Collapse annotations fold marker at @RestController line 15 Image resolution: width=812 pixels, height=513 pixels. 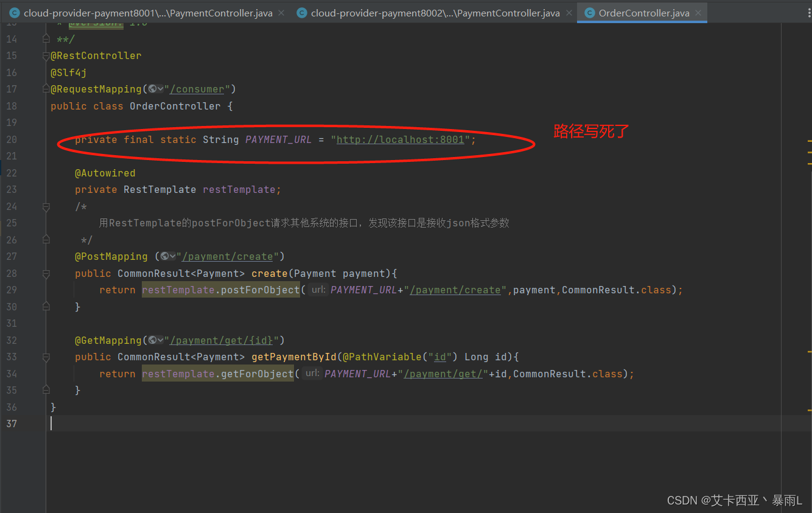46,56
